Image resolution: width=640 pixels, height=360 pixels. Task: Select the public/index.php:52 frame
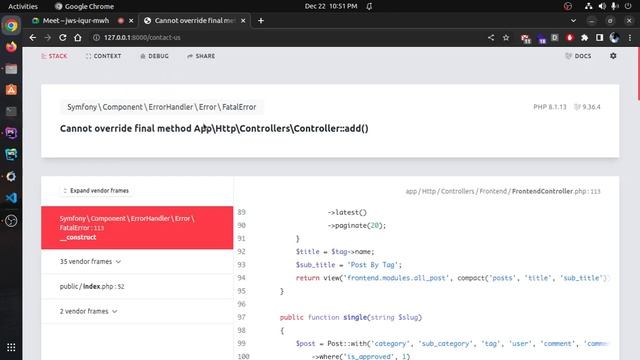point(137,287)
